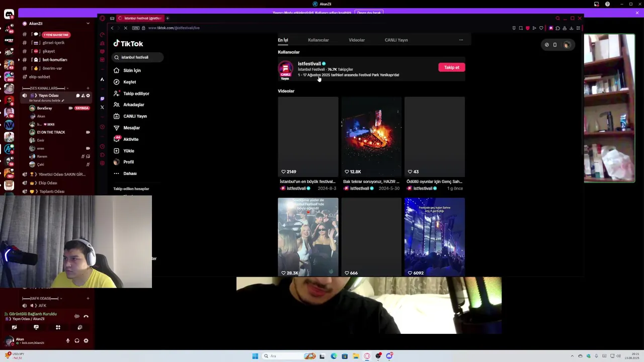Open Yükle upload page in TikTok

click(x=124, y=151)
